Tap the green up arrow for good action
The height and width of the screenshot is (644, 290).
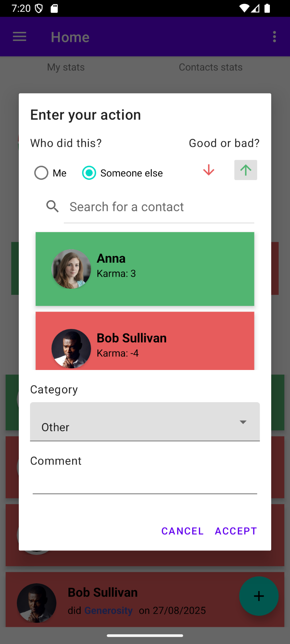coord(246,170)
